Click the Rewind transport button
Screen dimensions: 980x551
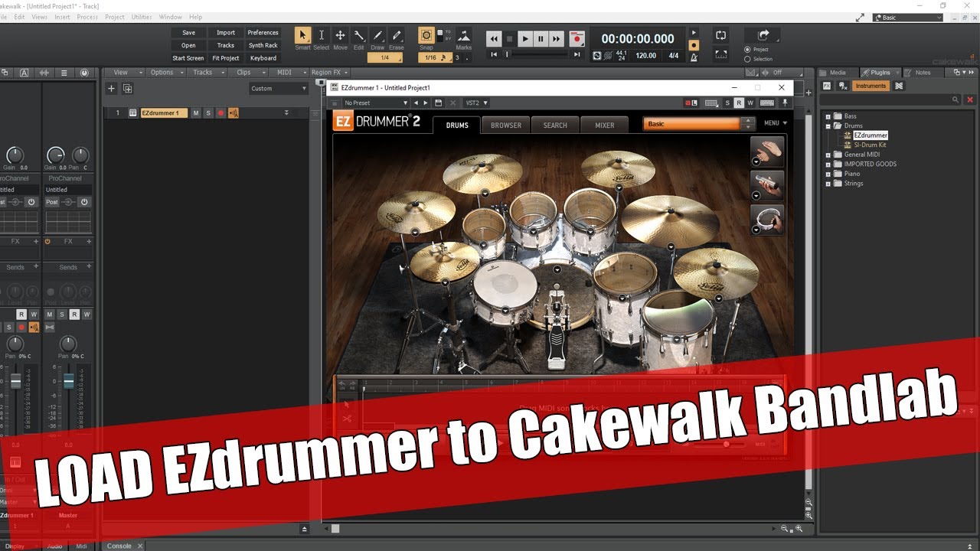(x=494, y=38)
